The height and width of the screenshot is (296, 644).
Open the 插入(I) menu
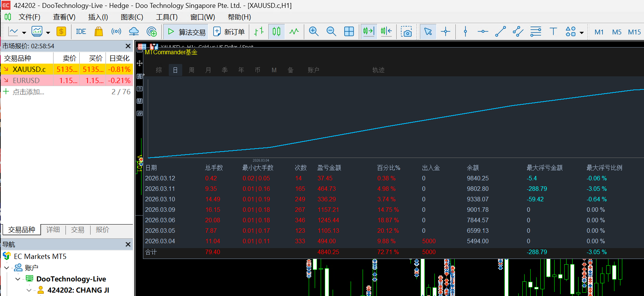98,17
